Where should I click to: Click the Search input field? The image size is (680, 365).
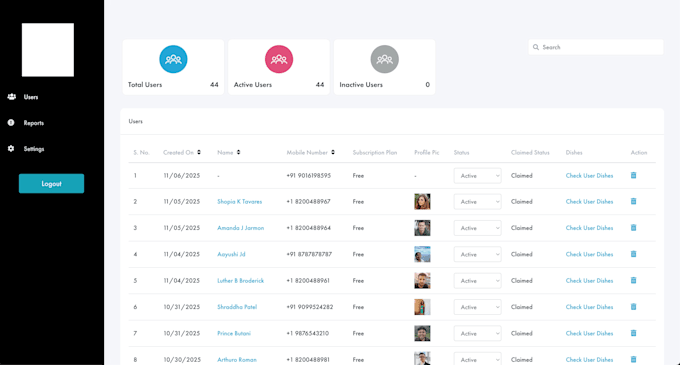coord(595,47)
